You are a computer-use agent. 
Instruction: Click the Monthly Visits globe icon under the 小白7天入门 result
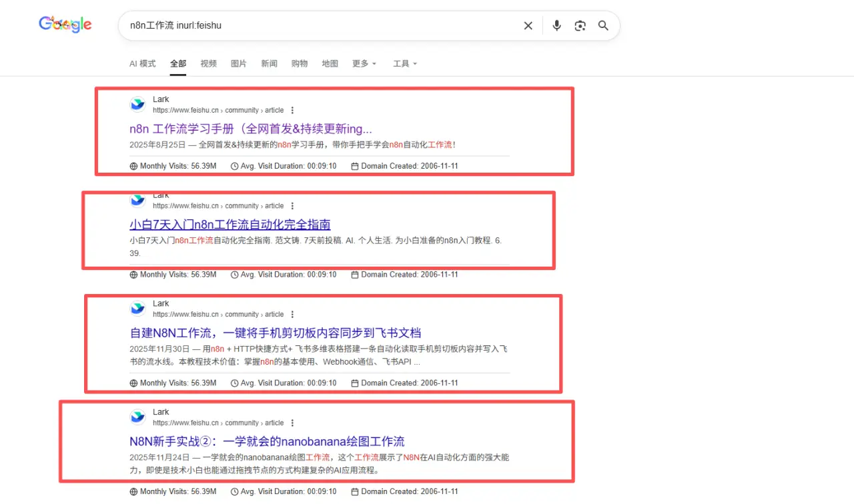[134, 275]
